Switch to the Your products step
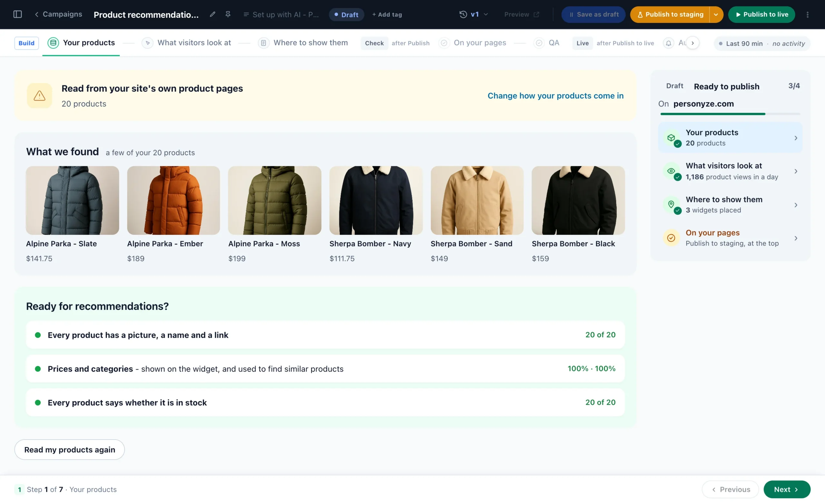 point(81,43)
